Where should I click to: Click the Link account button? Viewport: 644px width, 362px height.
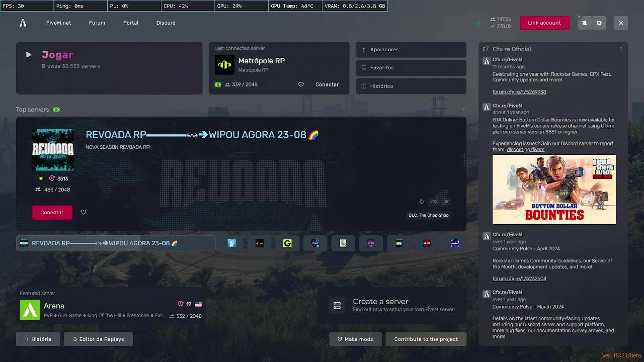(544, 23)
